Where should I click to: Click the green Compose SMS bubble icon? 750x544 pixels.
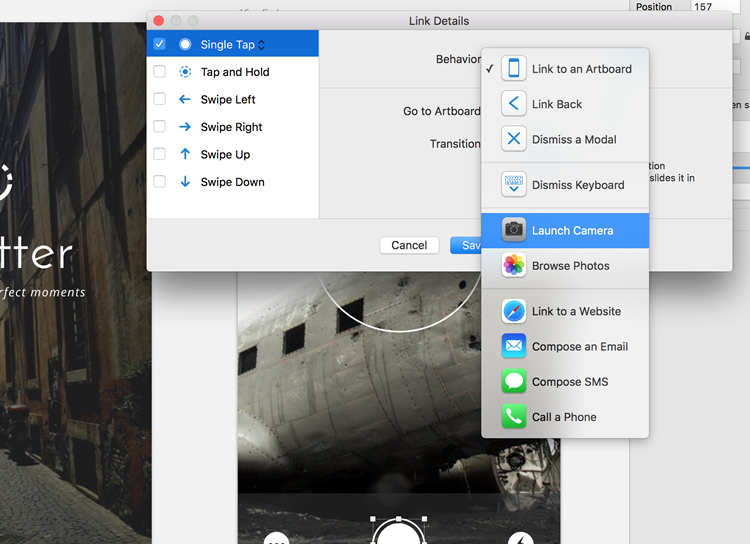(514, 382)
